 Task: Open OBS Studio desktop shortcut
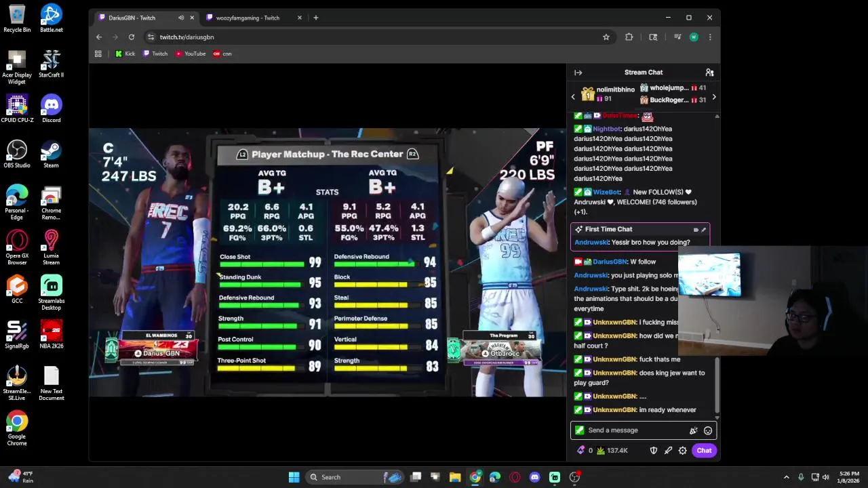17,154
